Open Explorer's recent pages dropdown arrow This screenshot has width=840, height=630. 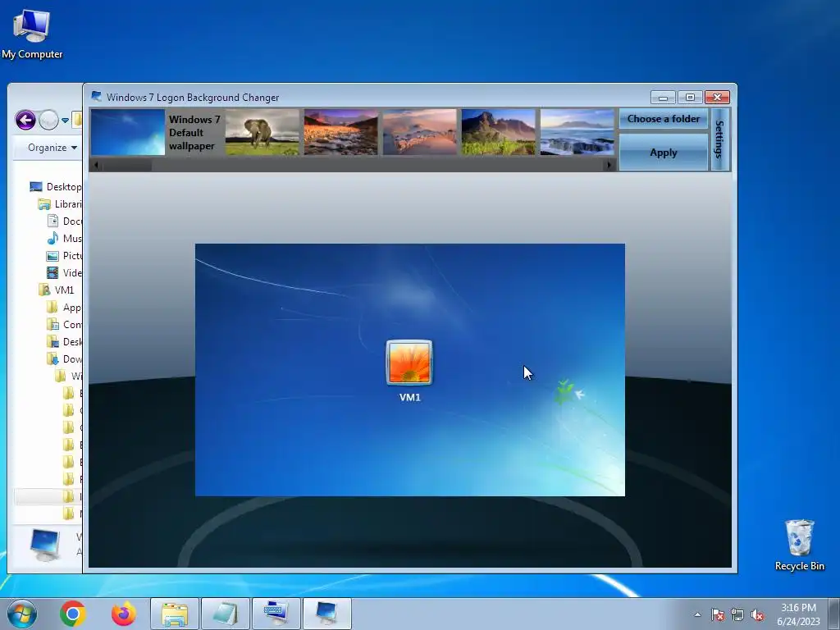coord(65,121)
